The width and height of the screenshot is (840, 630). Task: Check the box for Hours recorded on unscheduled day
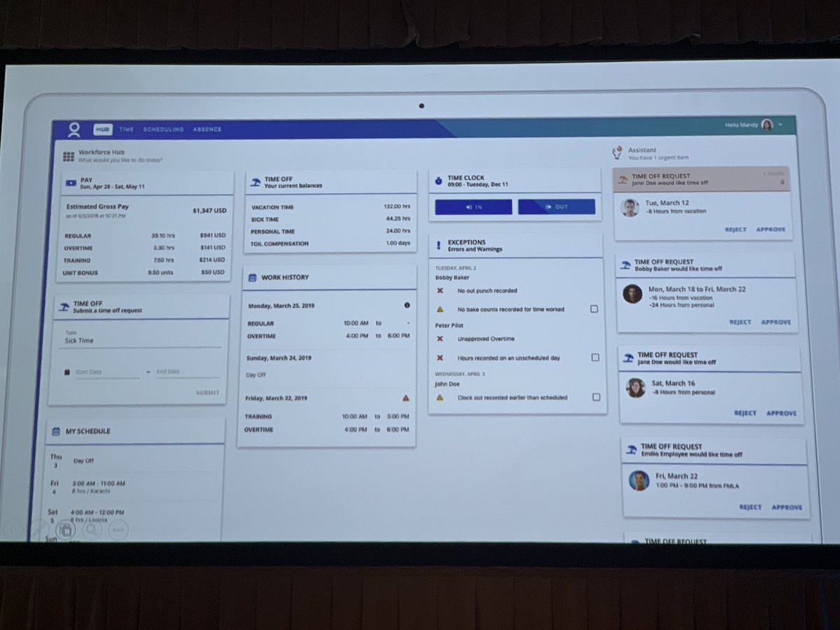pyautogui.click(x=595, y=358)
